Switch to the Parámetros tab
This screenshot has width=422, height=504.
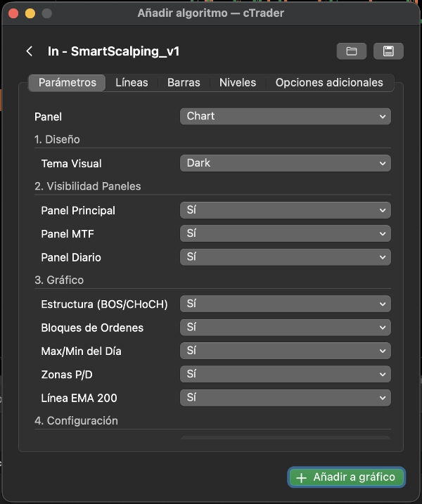pyautogui.click(x=67, y=83)
